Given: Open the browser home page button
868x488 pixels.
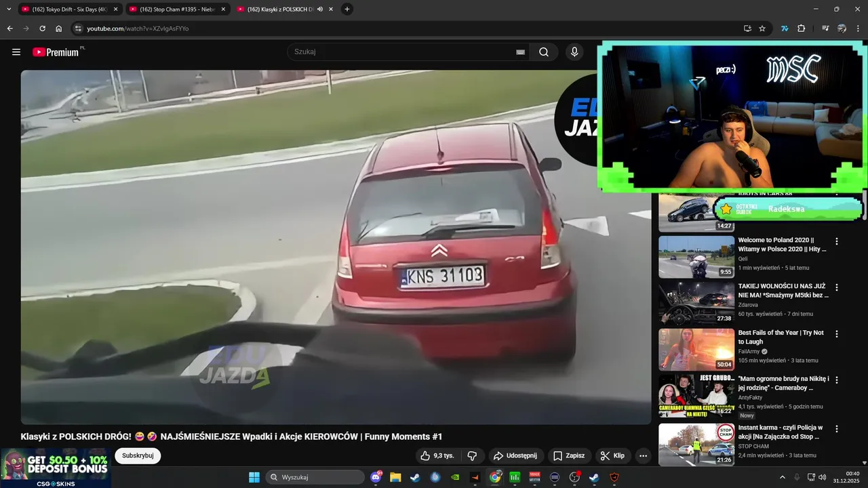Looking at the screenshot, I should point(58,28).
